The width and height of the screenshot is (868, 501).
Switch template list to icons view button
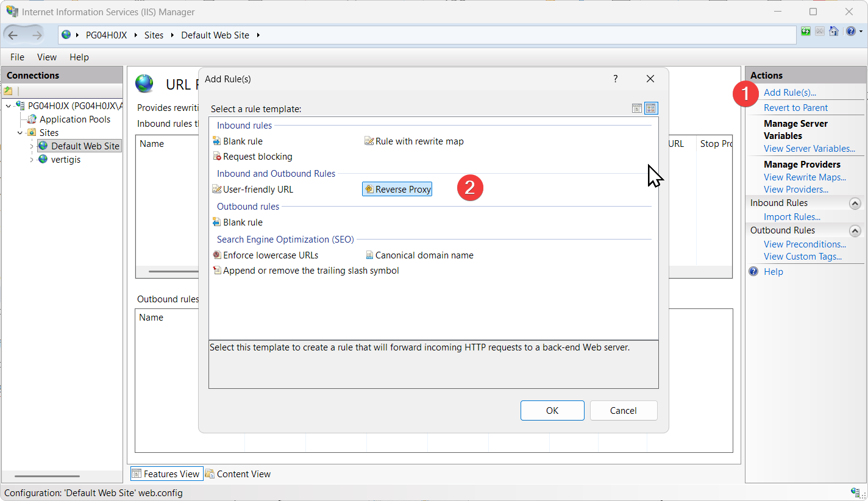(651, 108)
